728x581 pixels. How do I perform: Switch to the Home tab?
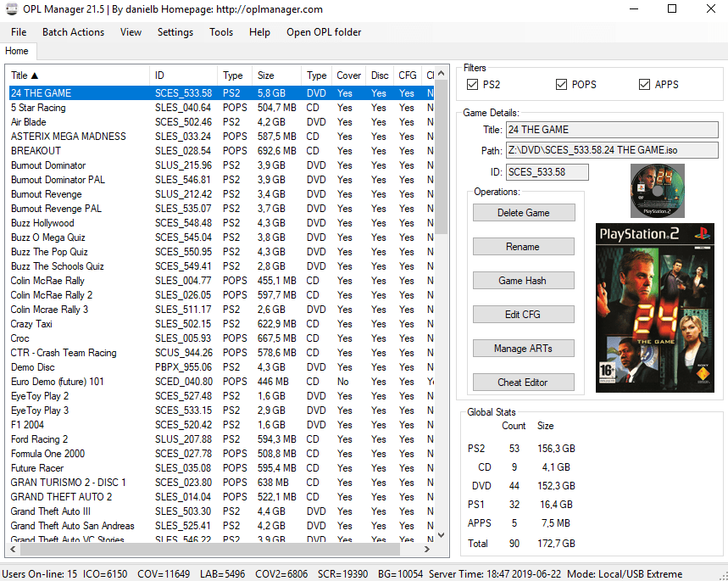tap(17, 51)
